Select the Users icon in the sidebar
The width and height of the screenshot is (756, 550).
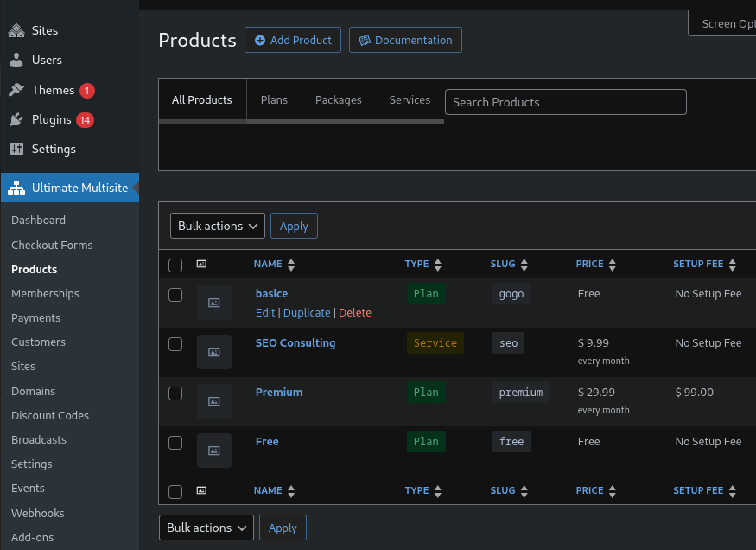click(x=17, y=60)
